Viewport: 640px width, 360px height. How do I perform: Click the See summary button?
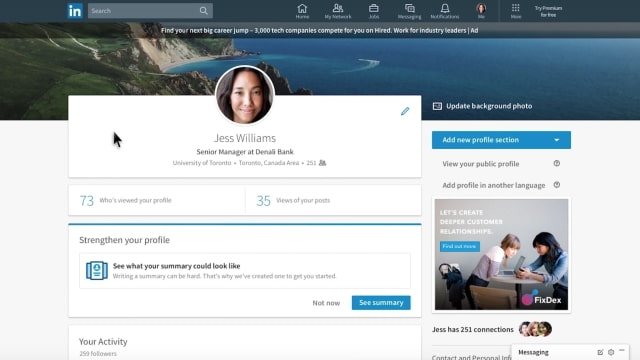381,302
